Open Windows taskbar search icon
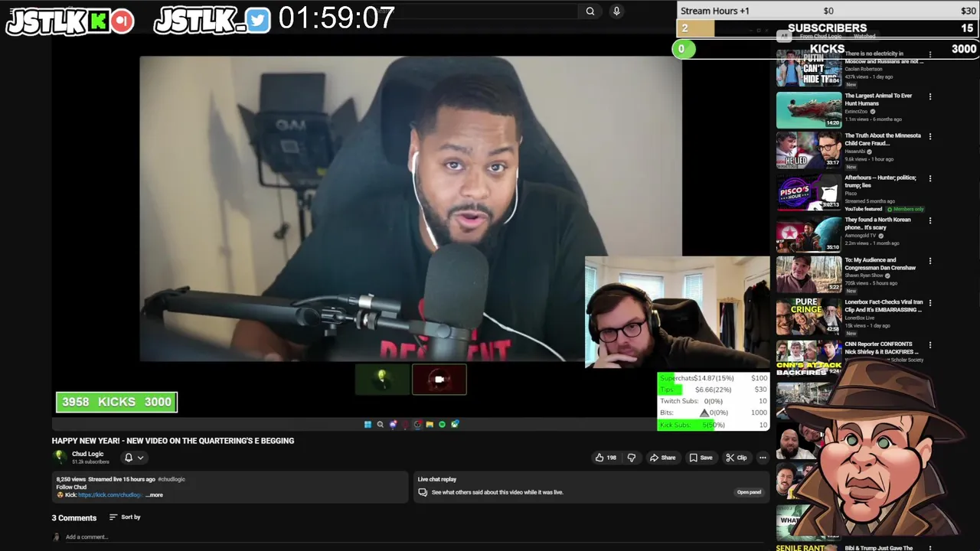 pos(380,424)
